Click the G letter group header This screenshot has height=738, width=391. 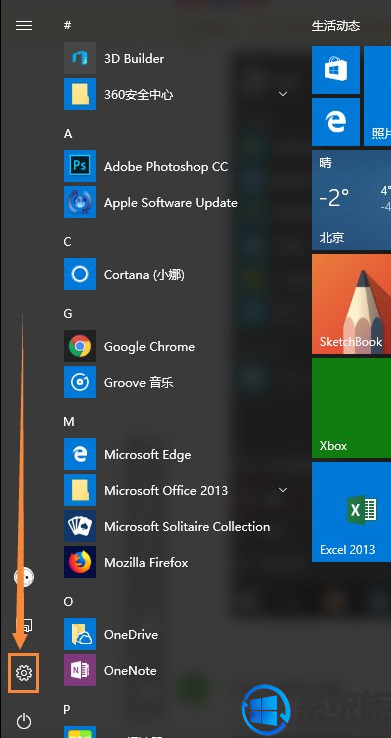pos(68,313)
